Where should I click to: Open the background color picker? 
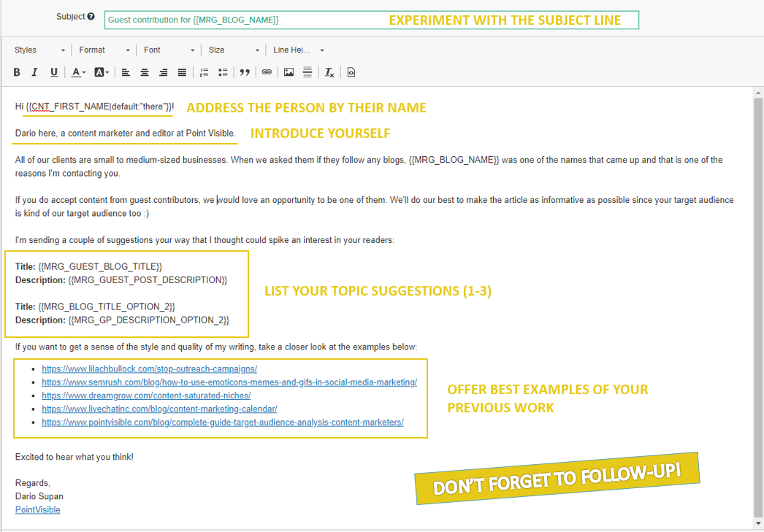tap(102, 72)
